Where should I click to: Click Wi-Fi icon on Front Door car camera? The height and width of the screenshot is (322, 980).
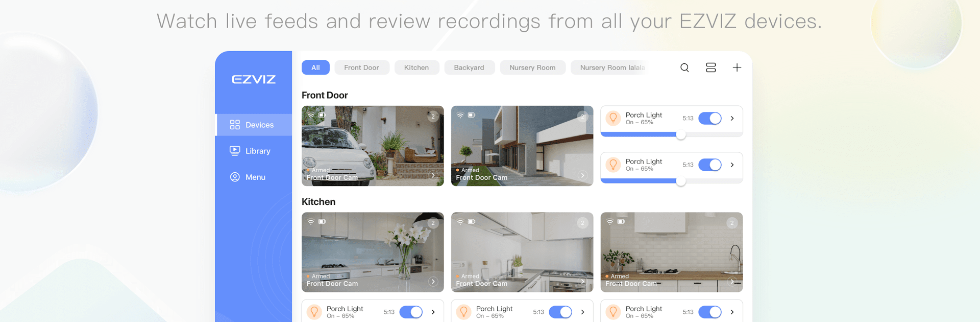point(311,116)
